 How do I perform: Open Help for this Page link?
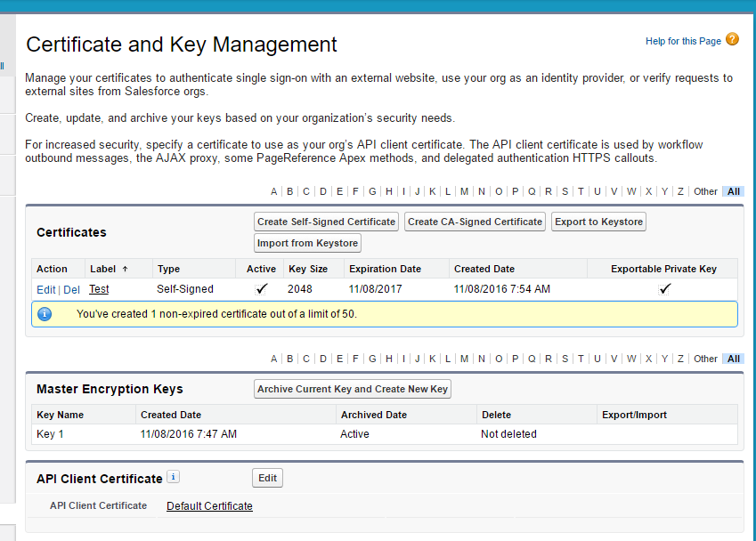click(683, 41)
